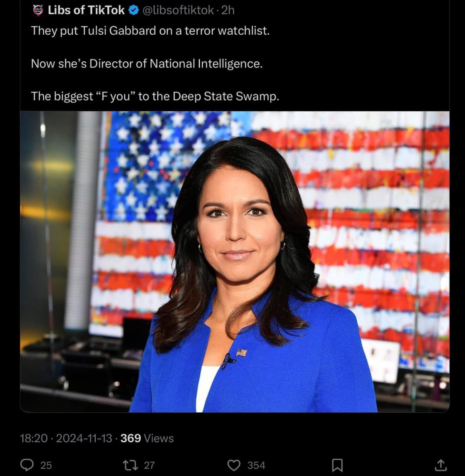
Task: Open the share upload arrow icon
Action: (x=441, y=465)
